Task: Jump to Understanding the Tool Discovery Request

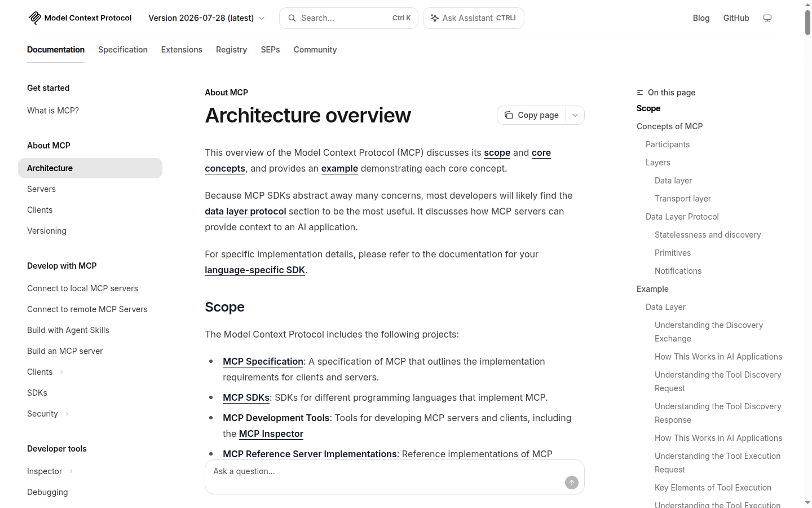Action: [x=718, y=382]
